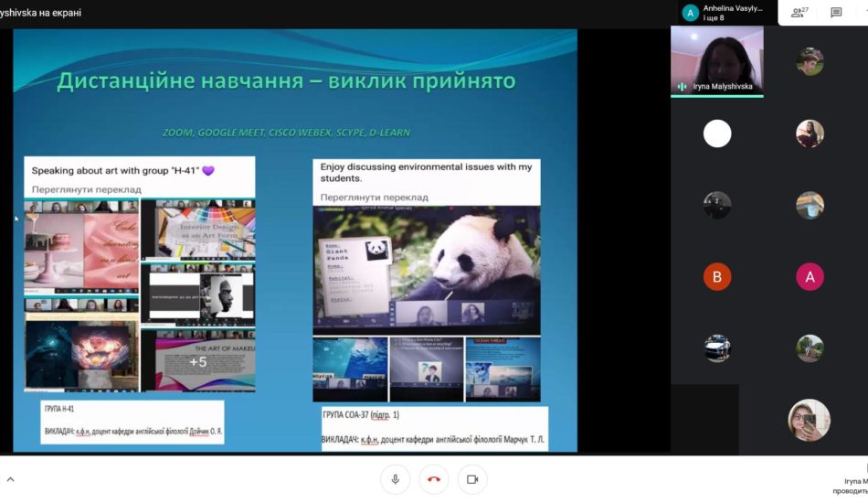The width and height of the screenshot is (868, 503).
Task: Expand meeting details with bottom-left chevron
Action: point(11,479)
